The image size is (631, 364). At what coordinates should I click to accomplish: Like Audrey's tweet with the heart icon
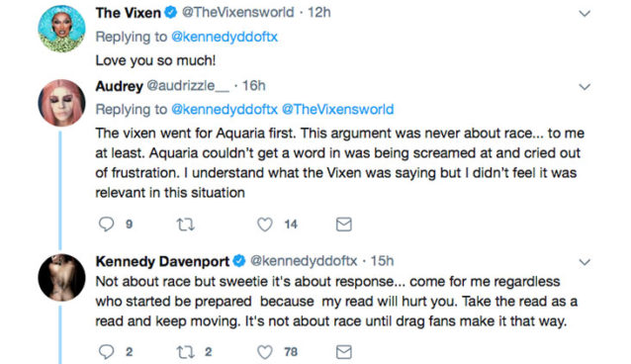pyautogui.click(x=265, y=225)
